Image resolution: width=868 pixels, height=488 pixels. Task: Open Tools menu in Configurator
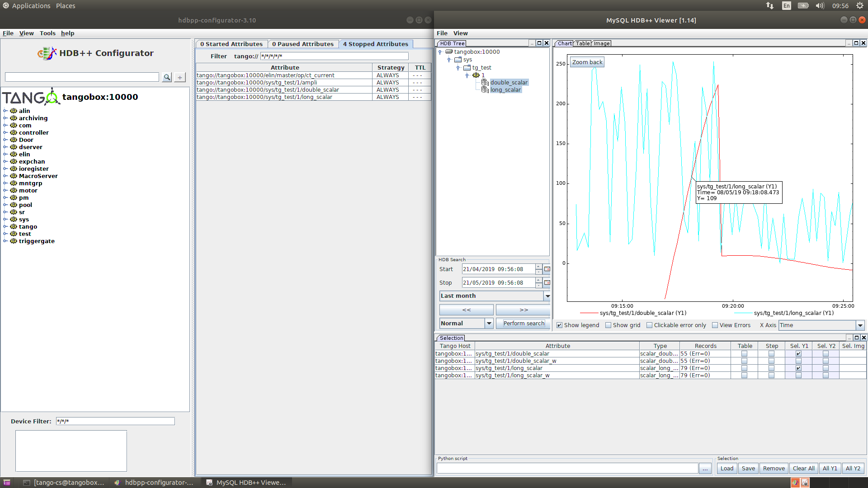[x=47, y=33]
